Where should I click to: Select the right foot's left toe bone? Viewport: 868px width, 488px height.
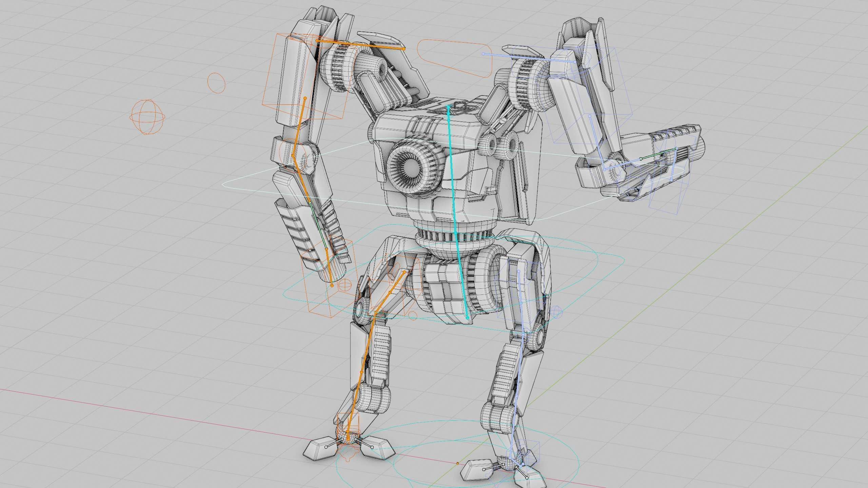tap(494, 468)
